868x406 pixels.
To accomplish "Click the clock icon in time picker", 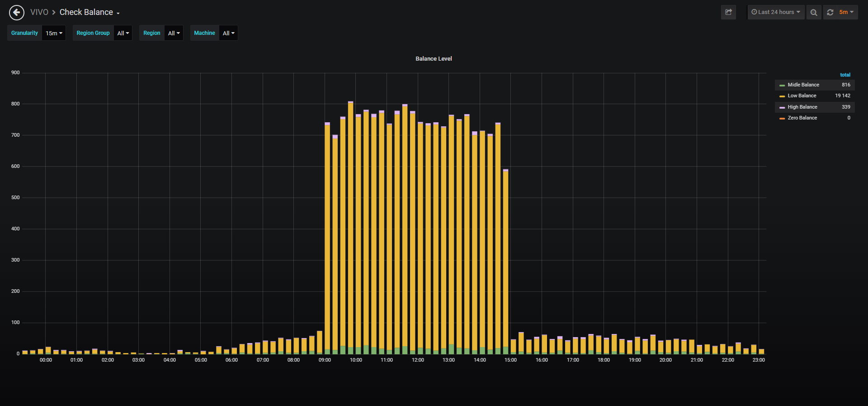I will point(754,12).
